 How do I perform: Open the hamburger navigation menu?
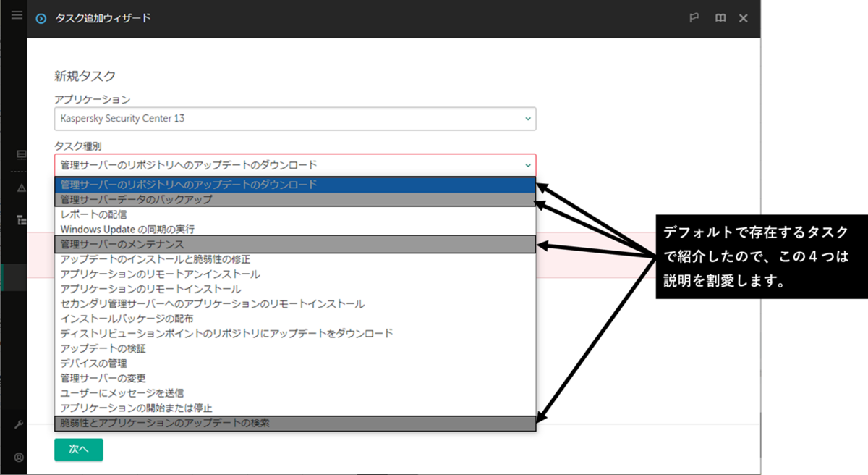click(16, 14)
